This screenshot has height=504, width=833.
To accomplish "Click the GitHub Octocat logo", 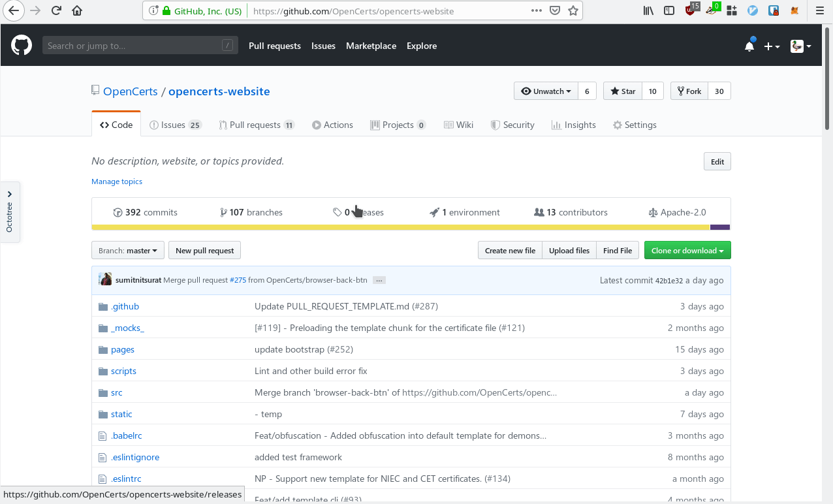I will [x=22, y=45].
